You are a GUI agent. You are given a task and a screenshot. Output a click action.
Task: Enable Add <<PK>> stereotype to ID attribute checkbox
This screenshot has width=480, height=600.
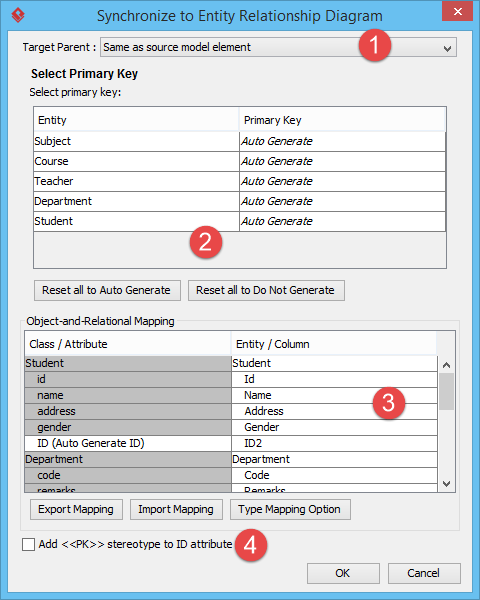click(x=28, y=544)
